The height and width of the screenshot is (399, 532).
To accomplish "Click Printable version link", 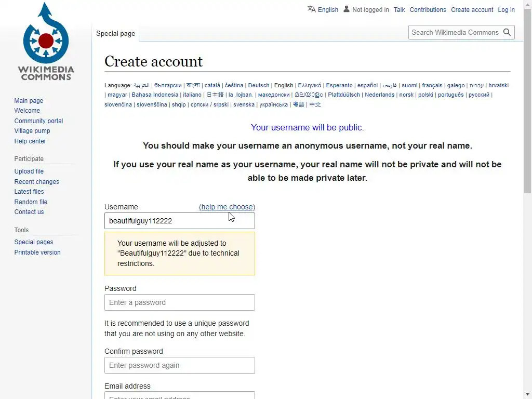I will [37, 252].
